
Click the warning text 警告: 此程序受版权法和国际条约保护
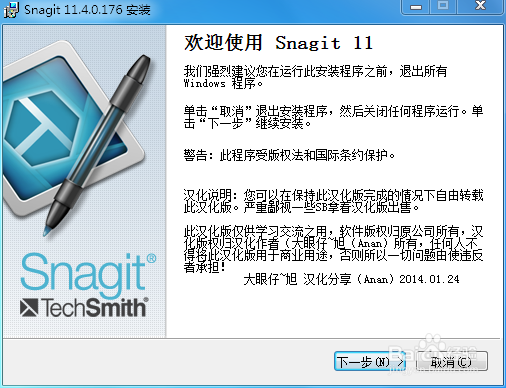tap(289, 155)
